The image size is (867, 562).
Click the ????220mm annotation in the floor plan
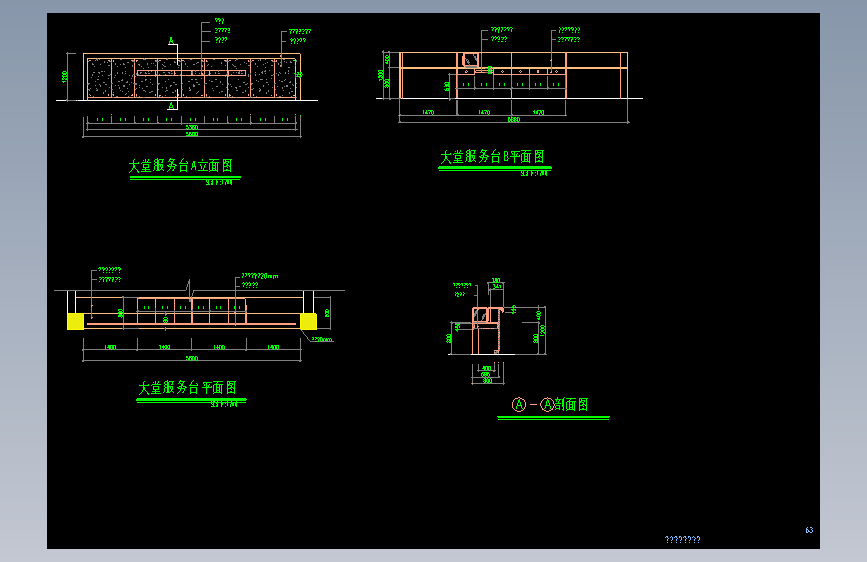260,275
